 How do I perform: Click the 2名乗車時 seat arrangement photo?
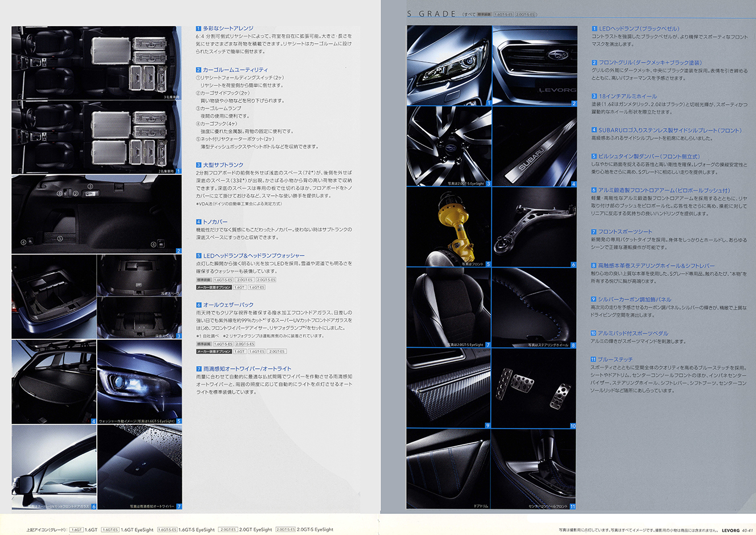(x=97, y=137)
